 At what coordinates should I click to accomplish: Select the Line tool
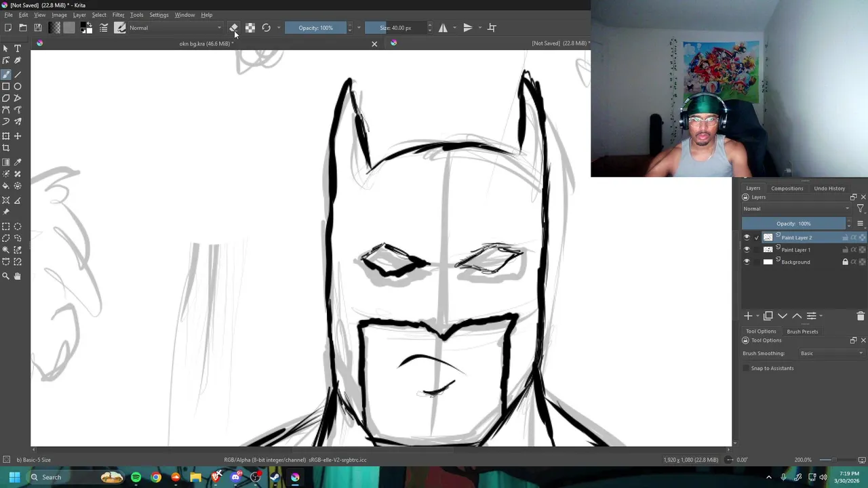click(18, 75)
